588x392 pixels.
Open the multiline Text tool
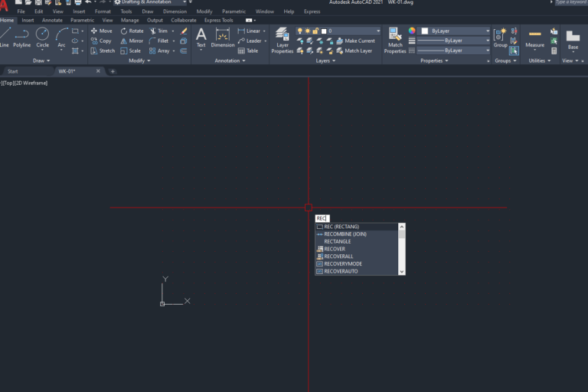click(201, 38)
